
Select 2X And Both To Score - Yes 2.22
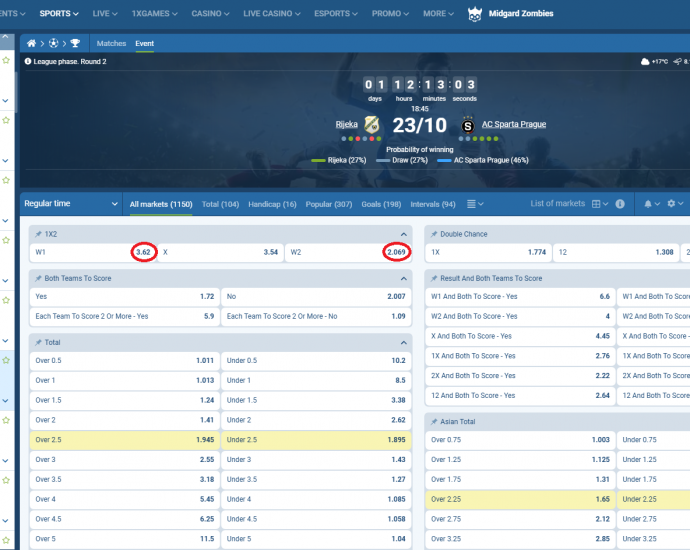coord(520,376)
